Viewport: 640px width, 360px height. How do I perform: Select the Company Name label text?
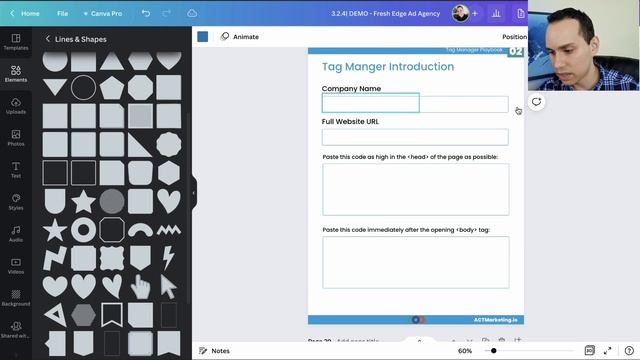[x=351, y=89]
